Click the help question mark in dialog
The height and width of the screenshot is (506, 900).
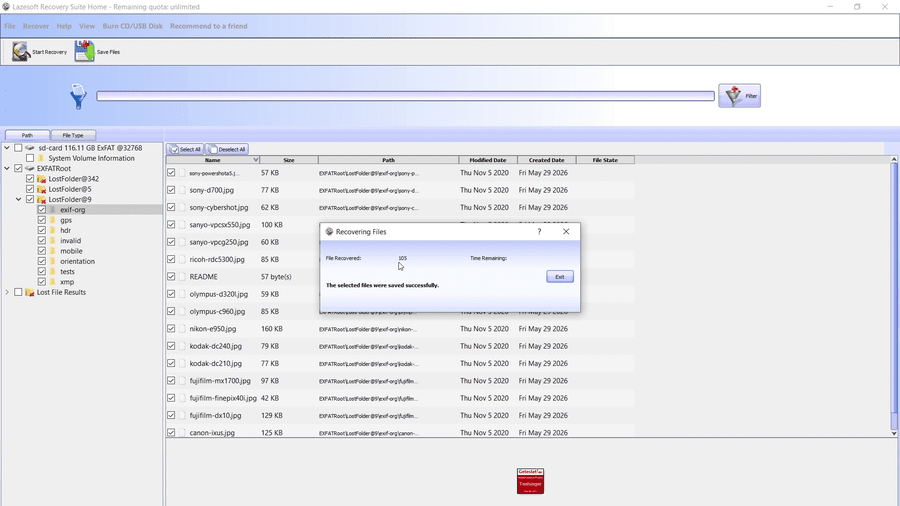(x=539, y=232)
